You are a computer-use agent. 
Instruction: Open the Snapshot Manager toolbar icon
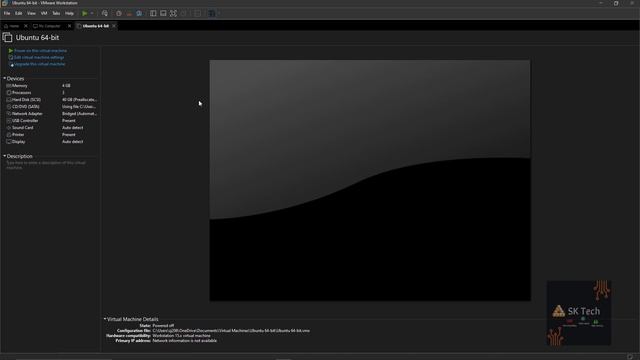point(139,13)
